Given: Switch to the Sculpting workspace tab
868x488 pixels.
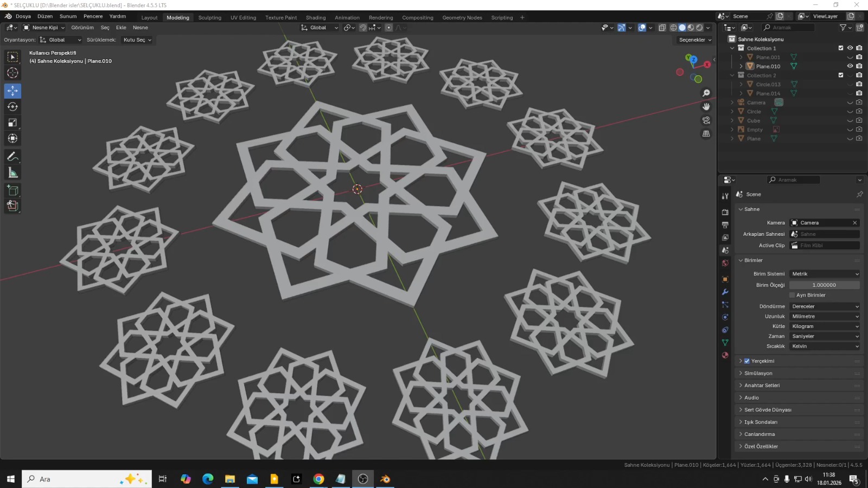Looking at the screenshot, I should pyautogui.click(x=210, y=17).
